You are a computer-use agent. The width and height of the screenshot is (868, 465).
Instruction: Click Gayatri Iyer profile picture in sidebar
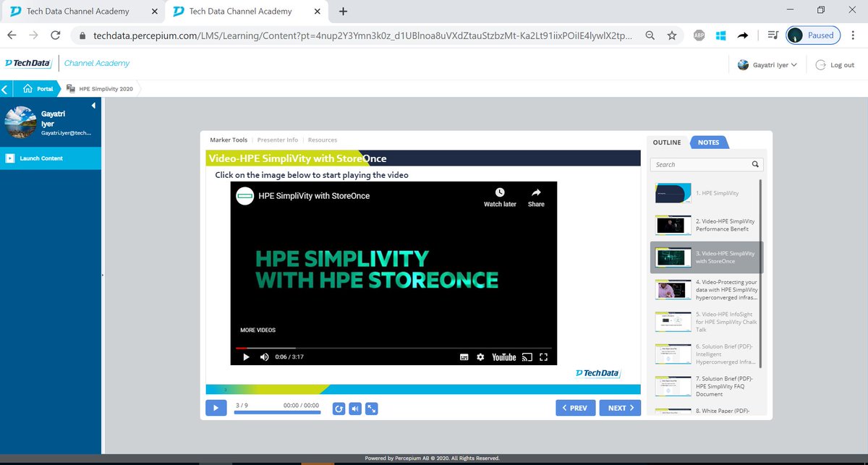point(21,121)
